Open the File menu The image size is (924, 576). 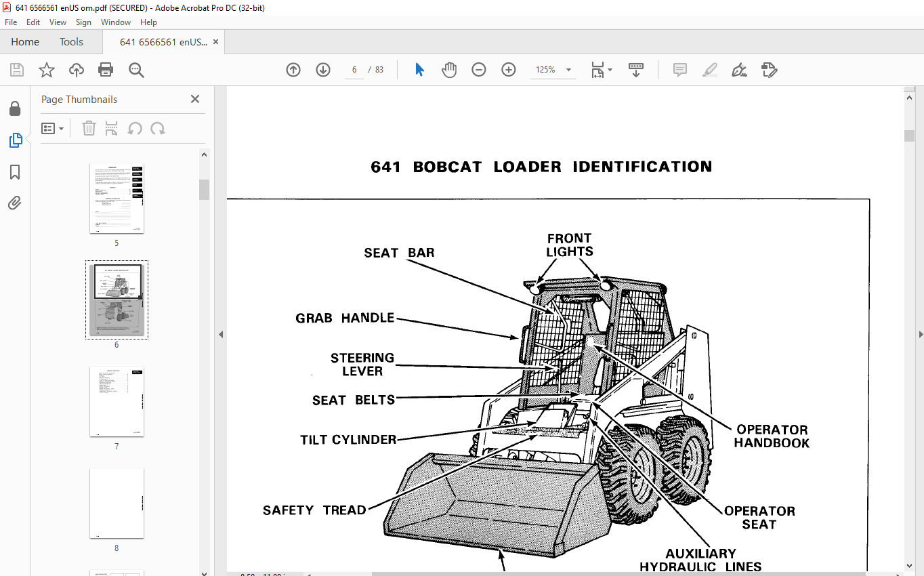pos(11,22)
